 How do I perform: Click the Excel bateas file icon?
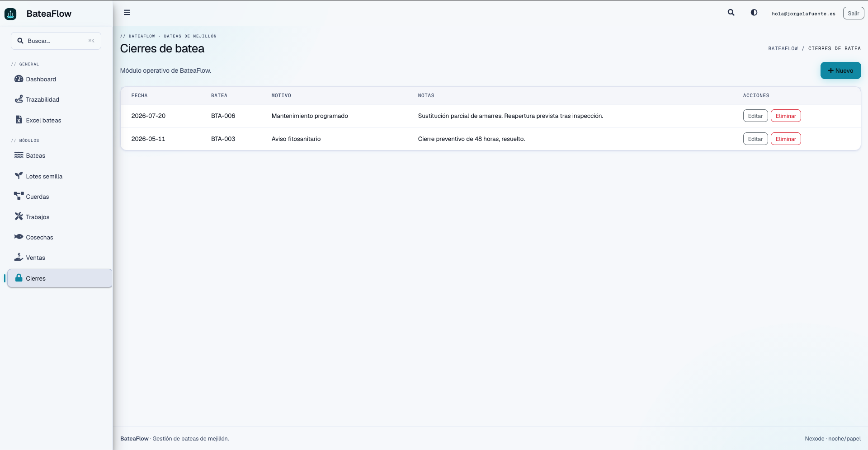(x=19, y=120)
